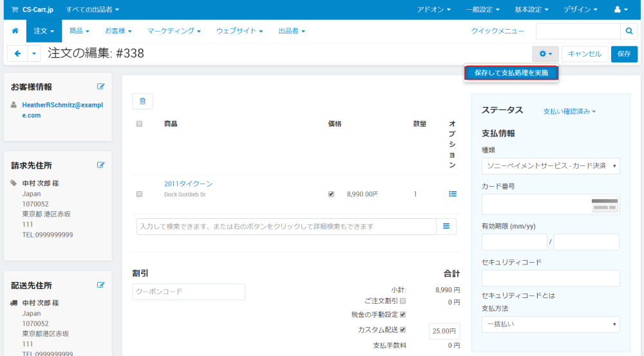644x356 pixels.
Task: Click the CS-Cart.jp shopping cart logo
Action: (32, 10)
